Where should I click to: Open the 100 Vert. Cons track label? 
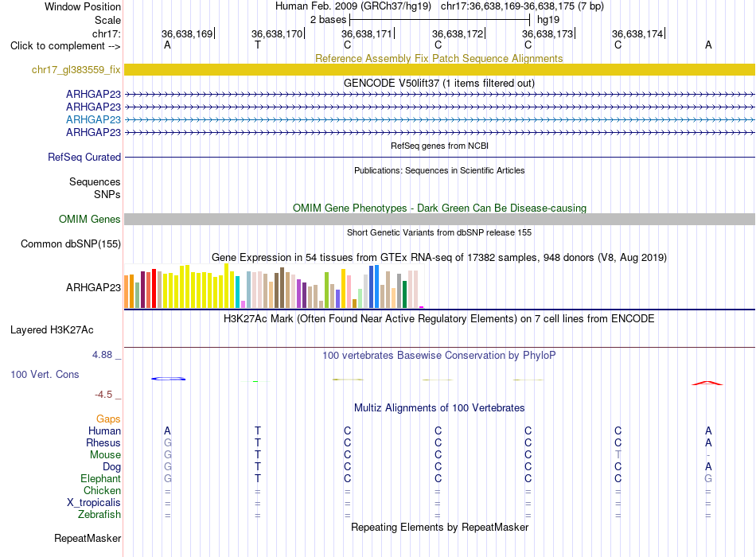45,374
